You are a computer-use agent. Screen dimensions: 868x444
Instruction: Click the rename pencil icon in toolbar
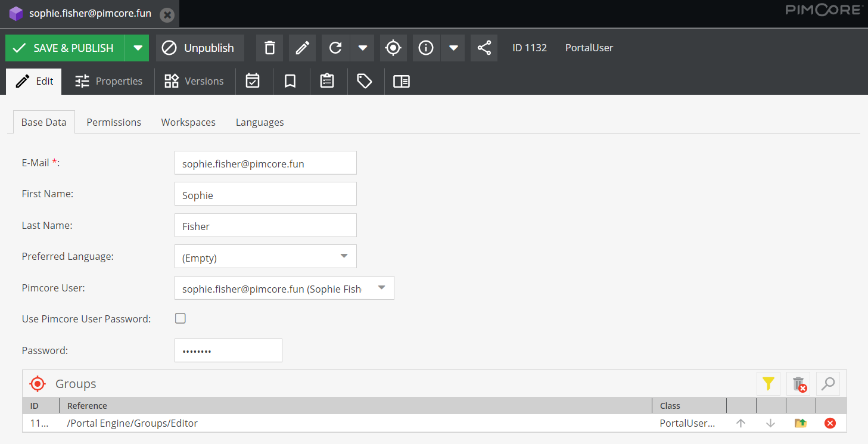[x=302, y=48]
